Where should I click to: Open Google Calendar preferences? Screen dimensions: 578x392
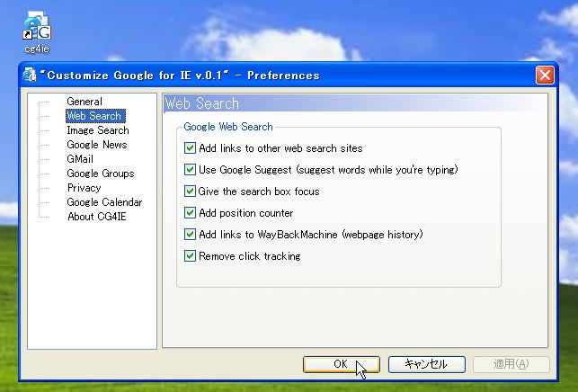104,202
